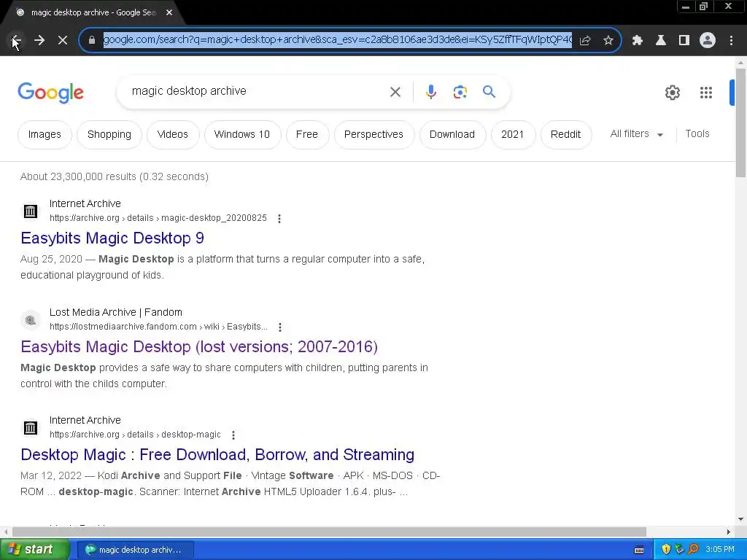The width and height of the screenshot is (747, 560).
Task: Click the vertical scrollbar thumb
Action: [x=740, y=122]
